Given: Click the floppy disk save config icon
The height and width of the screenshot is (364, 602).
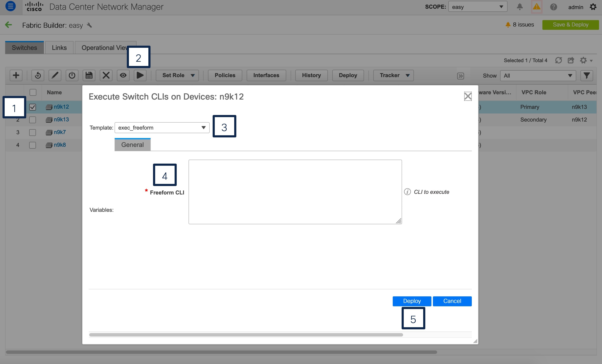Looking at the screenshot, I should [x=89, y=75].
